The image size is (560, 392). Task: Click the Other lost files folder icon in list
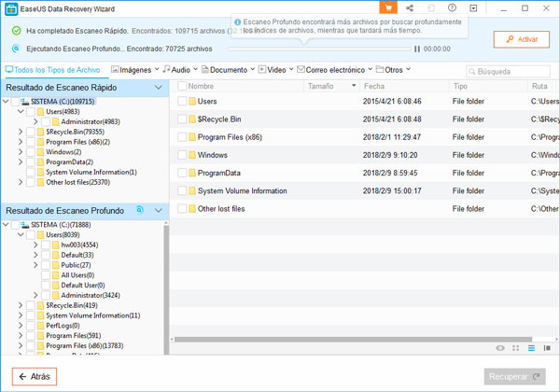coord(192,208)
